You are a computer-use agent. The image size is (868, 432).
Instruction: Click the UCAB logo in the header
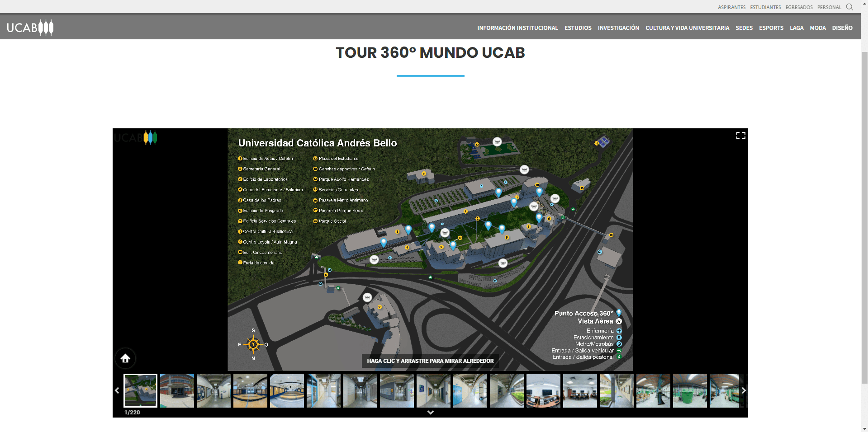pos(30,28)
